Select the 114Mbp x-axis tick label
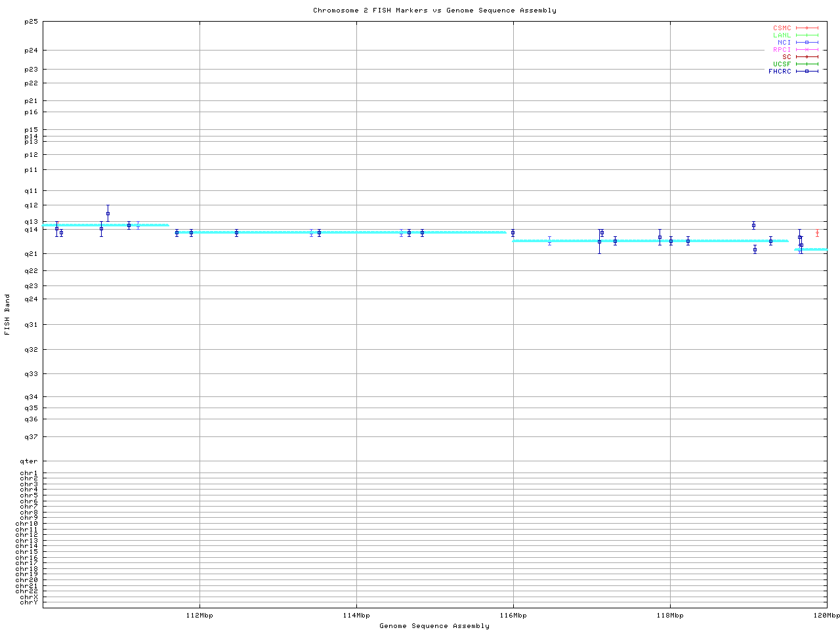 coord(356,616)
